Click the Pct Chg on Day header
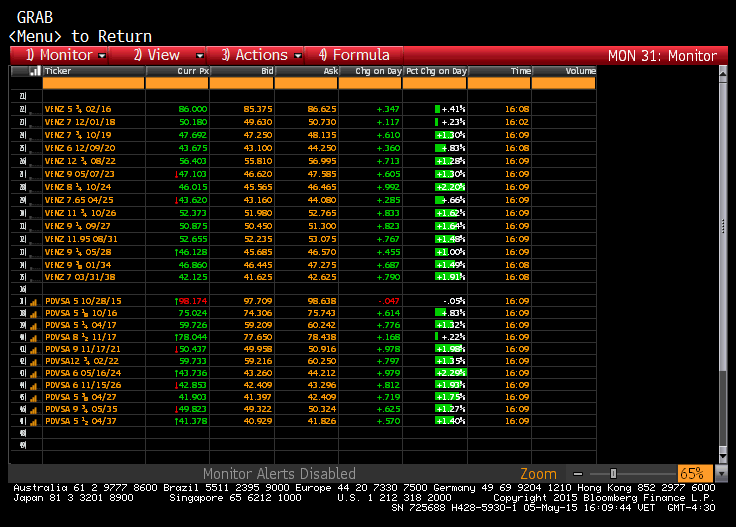 pyautogui.click(x=435, y=71)
